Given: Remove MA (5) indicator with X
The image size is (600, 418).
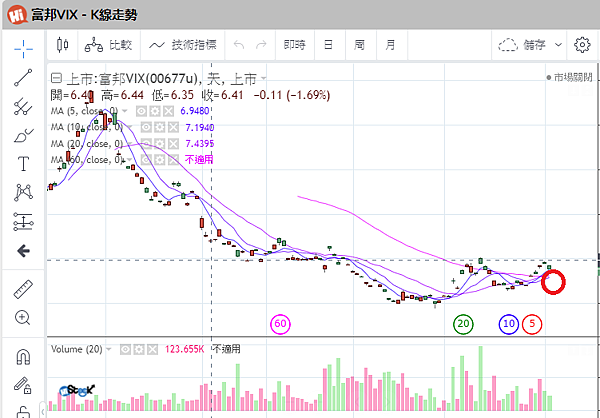Looking at the screenshot, I should pyautogui.click(x=168, y=111).
